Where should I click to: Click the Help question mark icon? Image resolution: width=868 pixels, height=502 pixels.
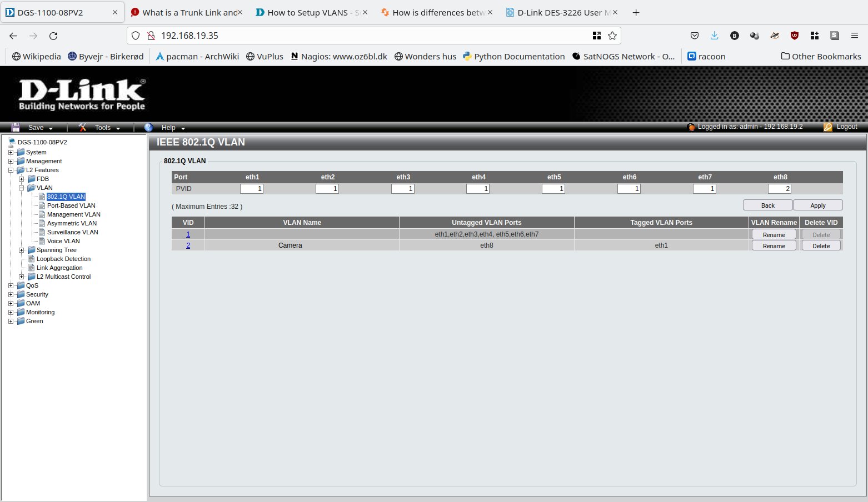[x=148, y=127]
